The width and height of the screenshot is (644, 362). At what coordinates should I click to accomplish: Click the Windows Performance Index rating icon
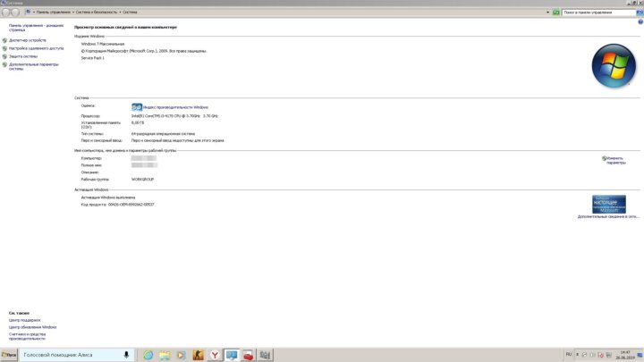click(136, 106)
